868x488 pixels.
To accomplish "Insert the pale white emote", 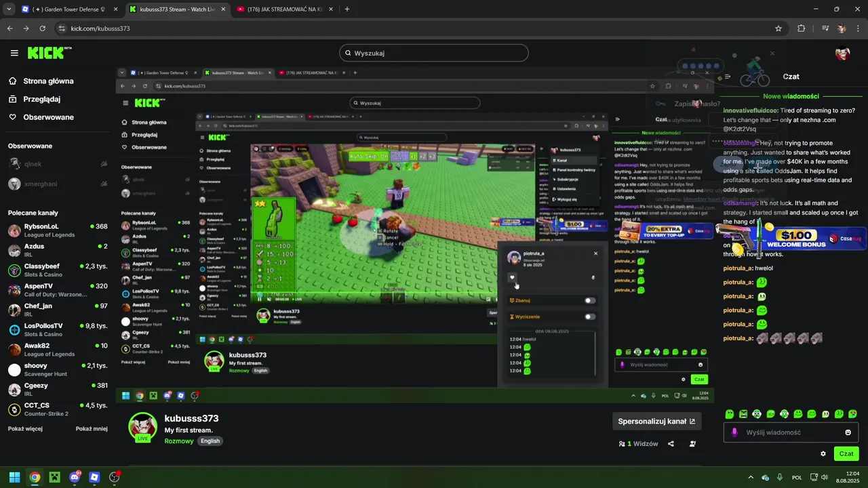I will pos(825,414).
